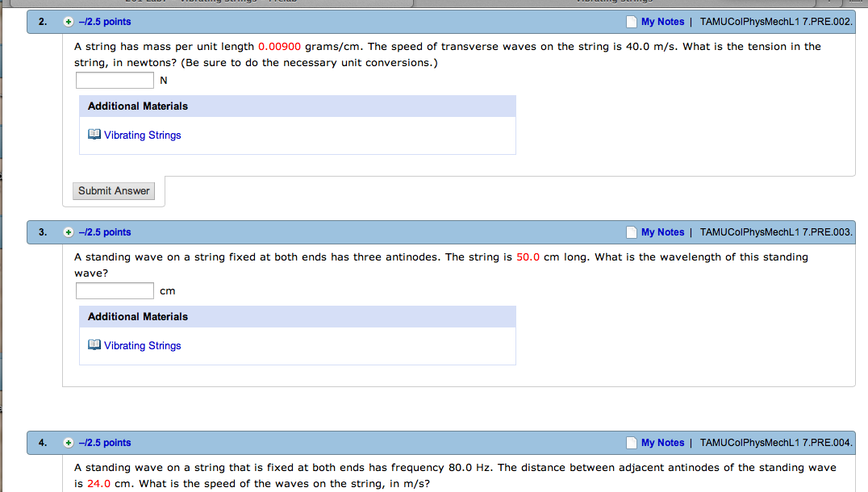Viewport: 868px width, 492px height.
Task: Open the My Notes page icon for question 2
Action: click(x=630, y=22)
